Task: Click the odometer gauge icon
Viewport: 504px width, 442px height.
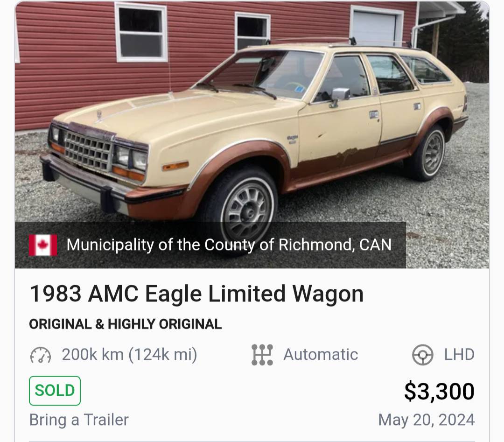Action: point(40,355)
